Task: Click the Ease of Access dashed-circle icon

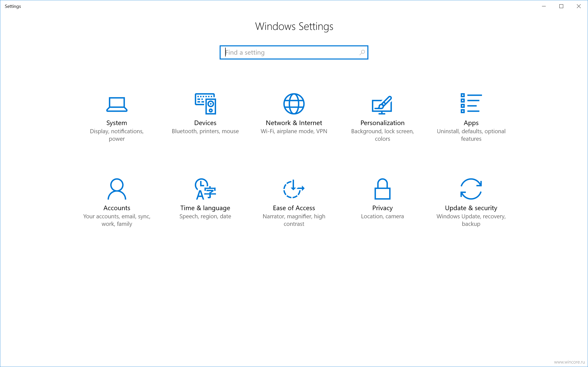Action: (294, 189)
